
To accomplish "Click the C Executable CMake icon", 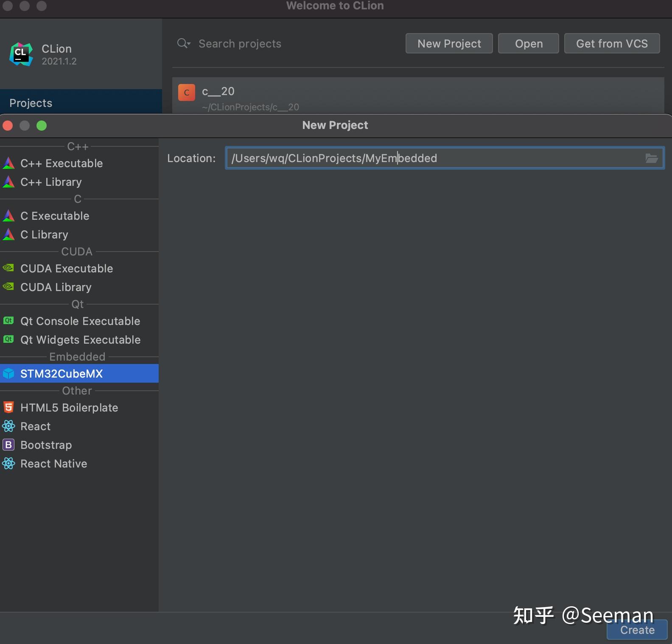I will (x=8, y=216).
